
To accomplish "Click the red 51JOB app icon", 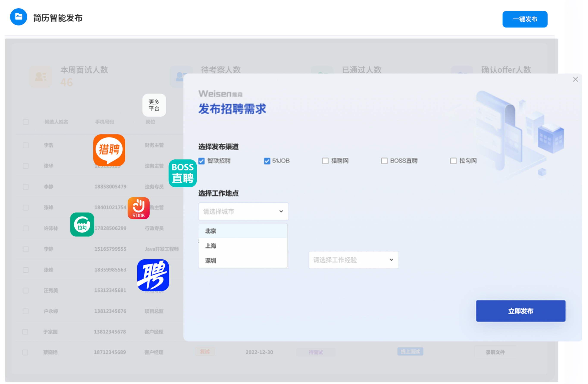I will [139, 208].
